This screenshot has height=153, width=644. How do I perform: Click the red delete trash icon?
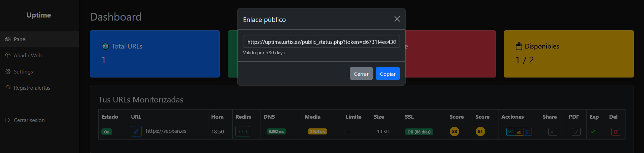click(x=616, y=132)
